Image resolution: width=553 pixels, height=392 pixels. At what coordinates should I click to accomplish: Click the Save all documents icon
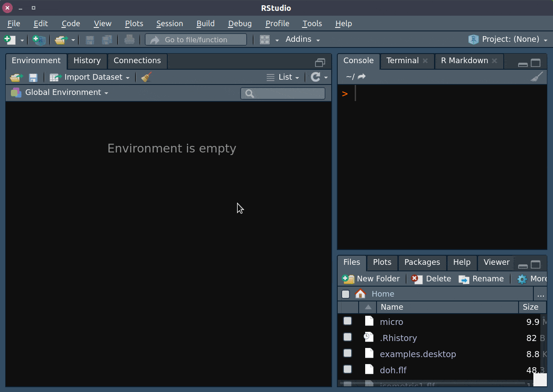click(x=107, y=40)
